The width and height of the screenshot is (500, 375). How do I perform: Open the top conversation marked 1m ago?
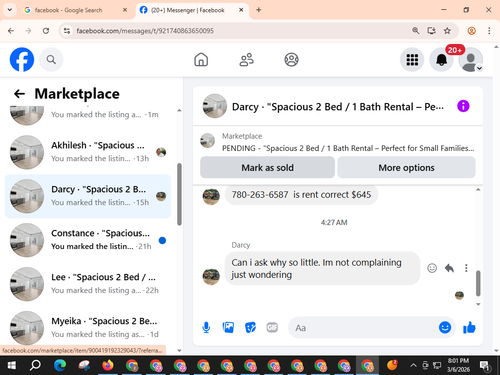point(88,116)
